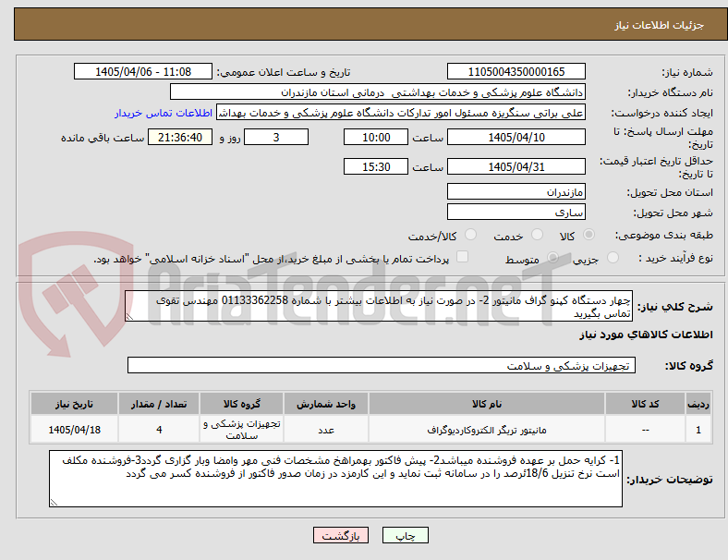Choose the جزیی purchase type radio

(x=613, y=258)
